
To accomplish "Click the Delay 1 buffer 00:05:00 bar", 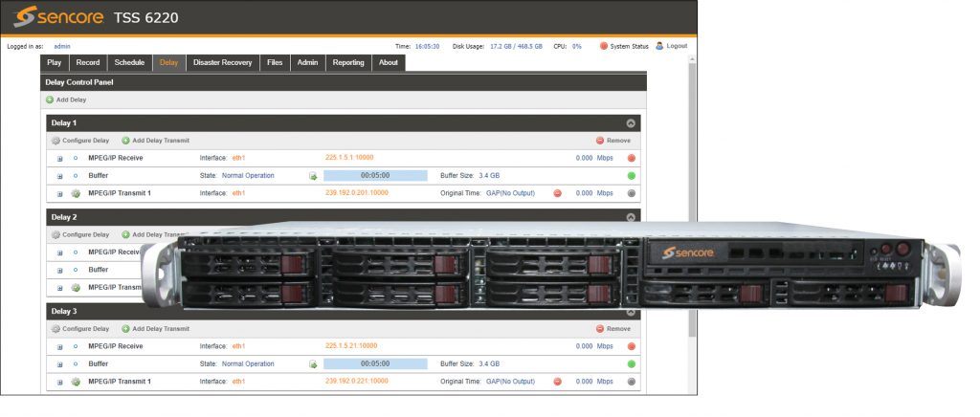I will (374, 176).
